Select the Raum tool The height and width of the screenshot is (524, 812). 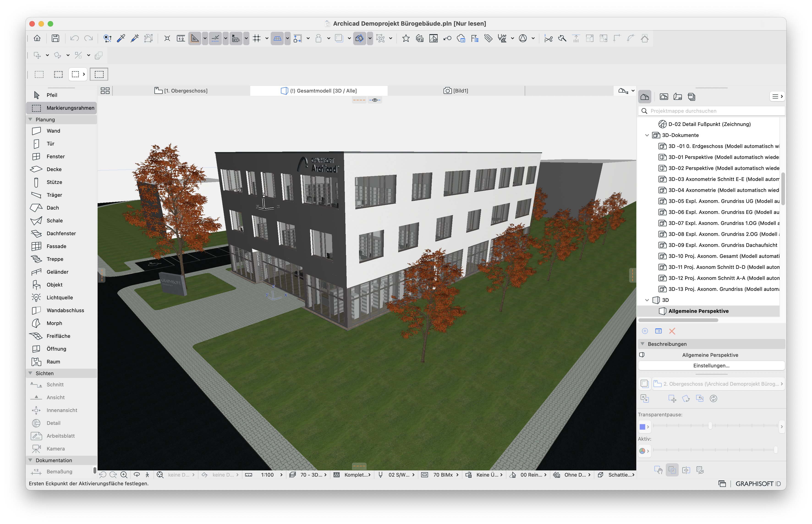[61, 362]
